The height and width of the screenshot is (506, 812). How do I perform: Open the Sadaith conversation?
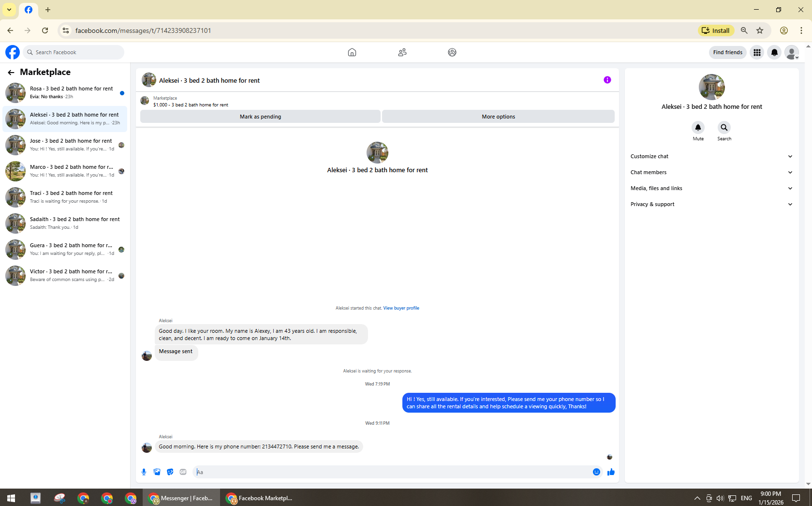click(x=65, y=223)
